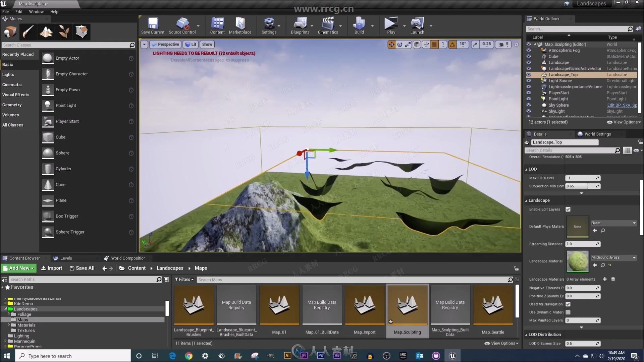Switch to World Settings tab
The width and height of the screenshot is (644, 362).
pyautogui.click(x=598, y=134)
